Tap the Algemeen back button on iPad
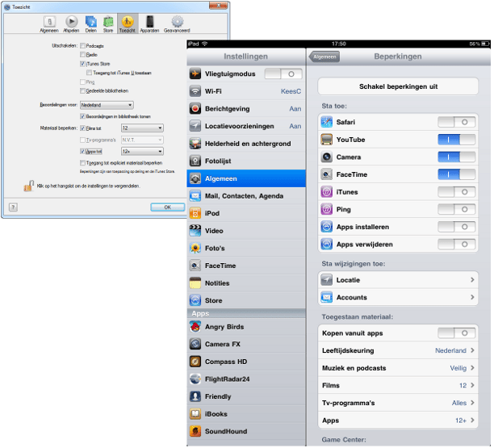 click(x=324, y=57)
